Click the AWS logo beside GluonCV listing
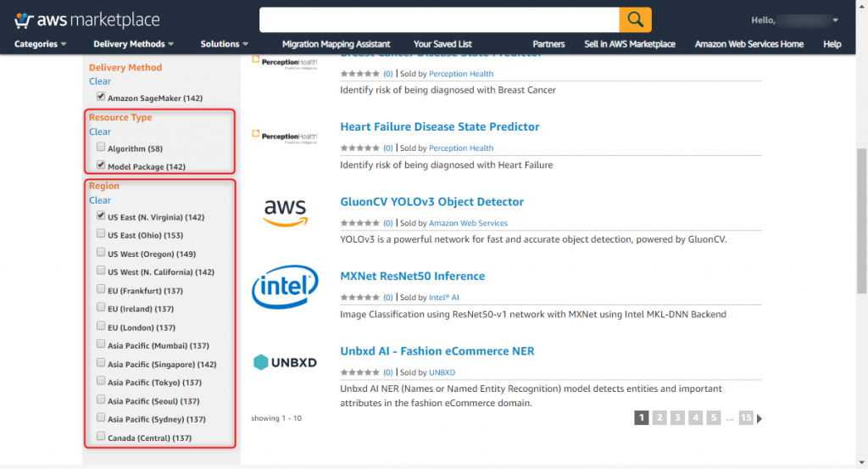868x469 pixels. (x=285, y=213)
